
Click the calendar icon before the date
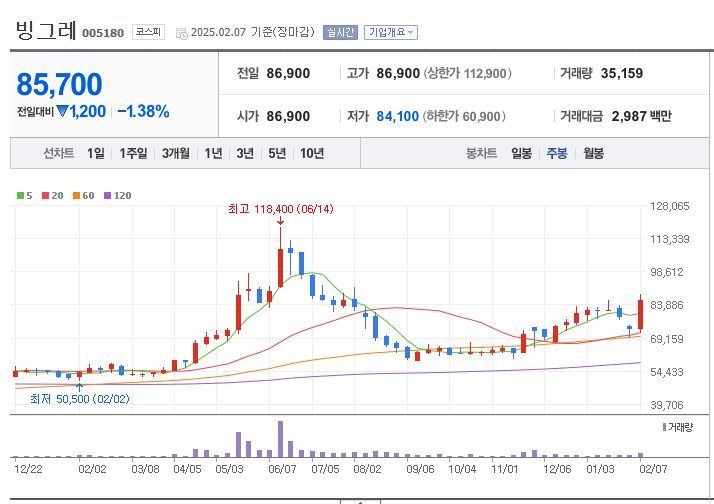[x=182, y=34]
